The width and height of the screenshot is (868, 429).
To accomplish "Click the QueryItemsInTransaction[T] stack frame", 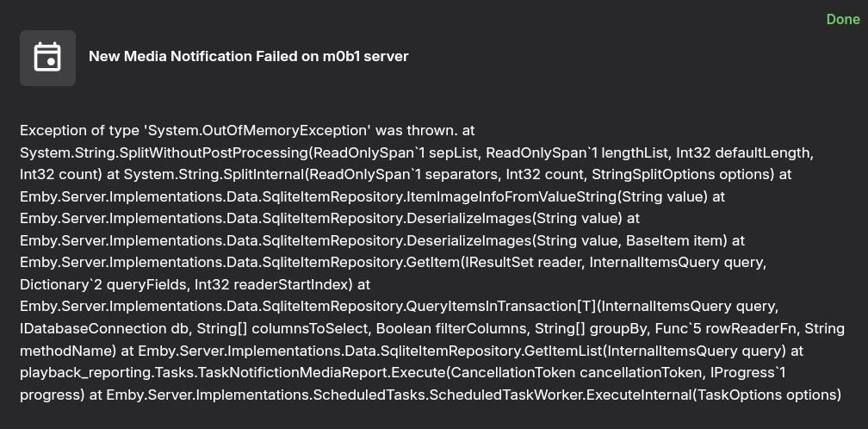I will (399, 307).
